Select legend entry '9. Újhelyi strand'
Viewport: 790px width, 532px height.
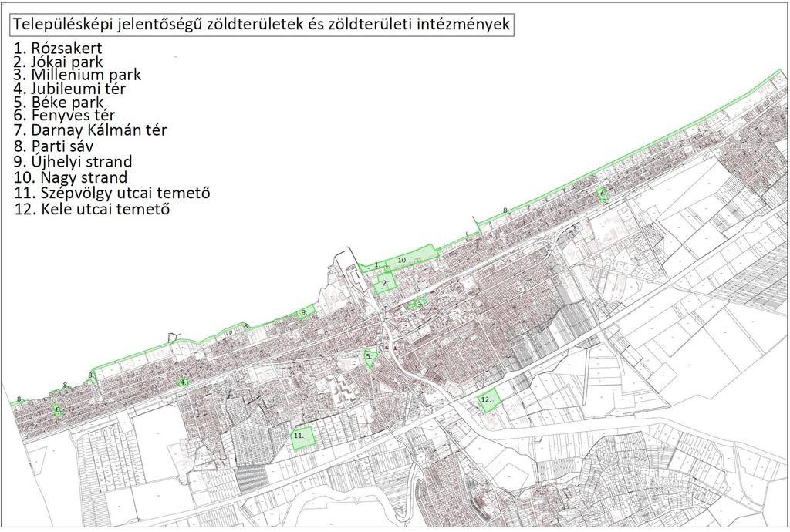[73, 162]
